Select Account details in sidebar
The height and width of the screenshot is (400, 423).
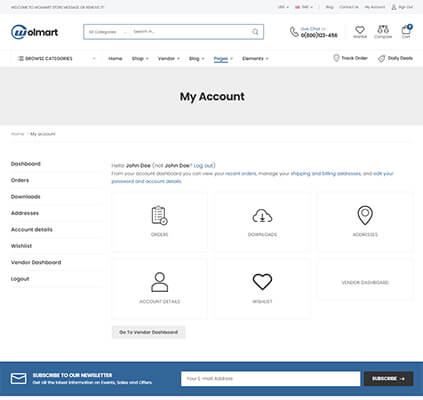coord(32,230)
